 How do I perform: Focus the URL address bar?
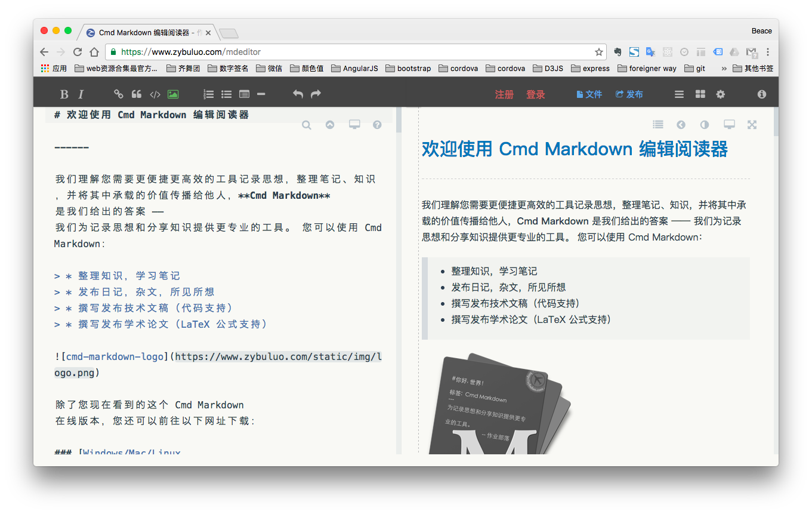(356, 52)
